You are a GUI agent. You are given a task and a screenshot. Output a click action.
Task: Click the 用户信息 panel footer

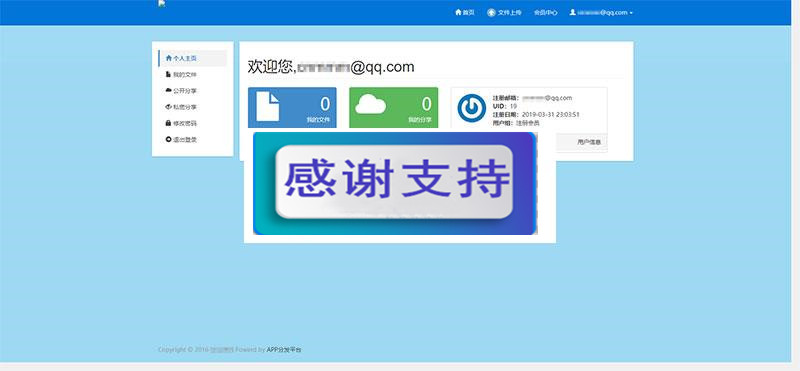(x=581, y=142)
